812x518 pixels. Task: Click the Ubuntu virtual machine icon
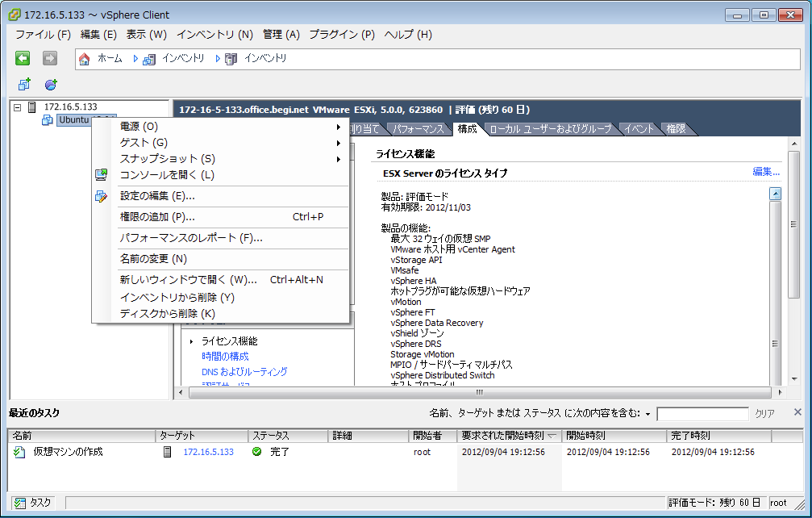point(47,119)
